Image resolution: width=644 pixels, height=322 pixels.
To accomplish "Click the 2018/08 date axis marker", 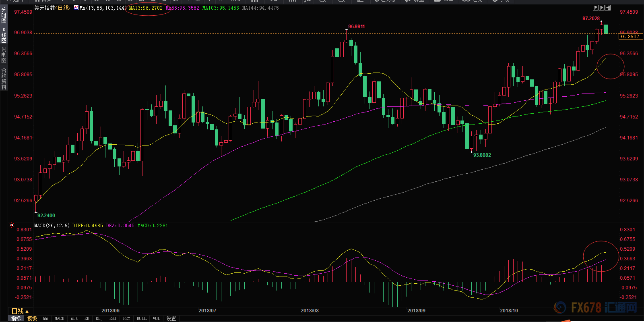I will [x=310, y=311].
